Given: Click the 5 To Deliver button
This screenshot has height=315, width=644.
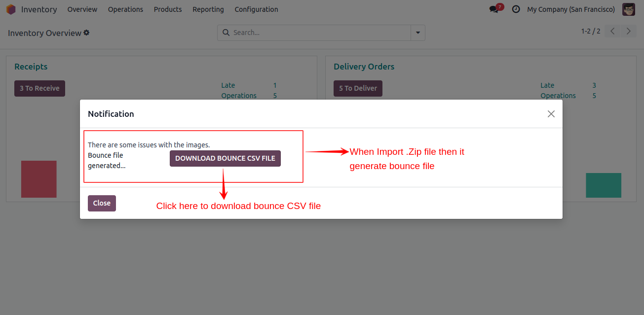Looking at the screenshot, I should point(358,88).
